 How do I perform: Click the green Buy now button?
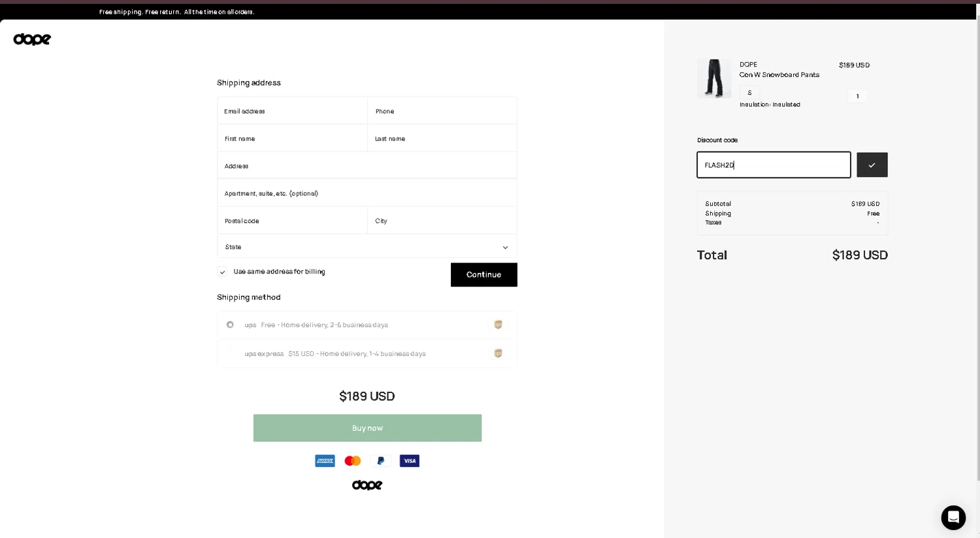367,428
